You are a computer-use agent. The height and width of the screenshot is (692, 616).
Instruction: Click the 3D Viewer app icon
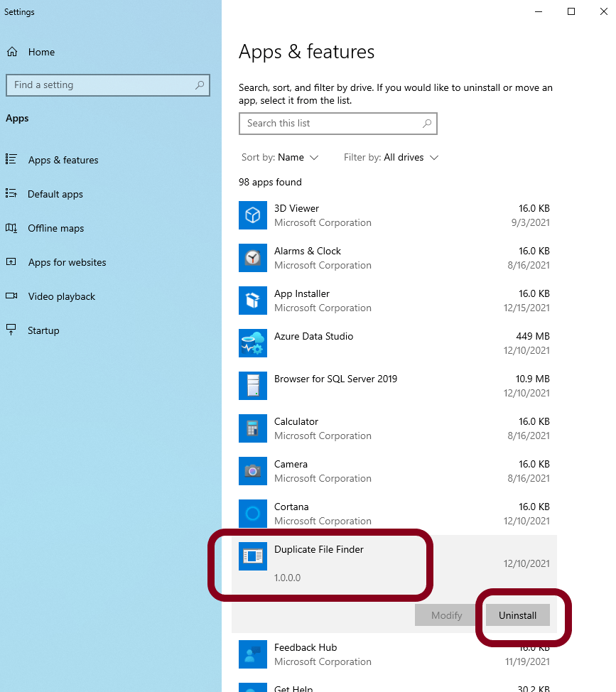[253, 215]
